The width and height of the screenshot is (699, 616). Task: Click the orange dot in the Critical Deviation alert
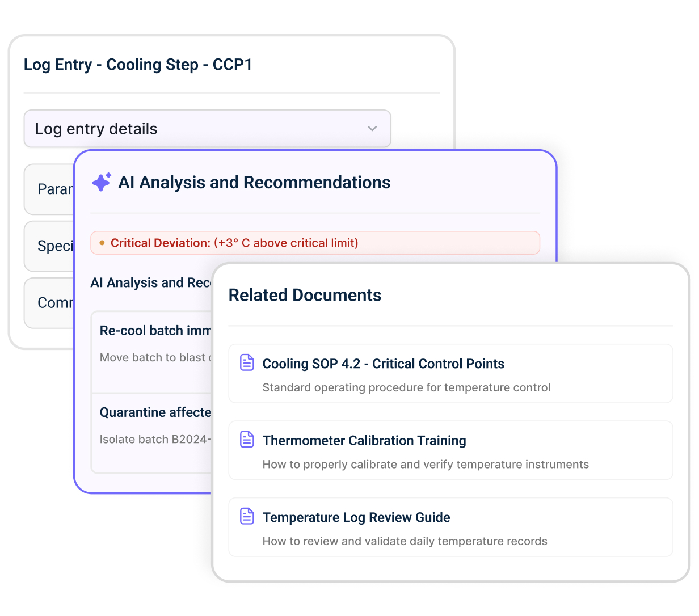tap(103, 242)
